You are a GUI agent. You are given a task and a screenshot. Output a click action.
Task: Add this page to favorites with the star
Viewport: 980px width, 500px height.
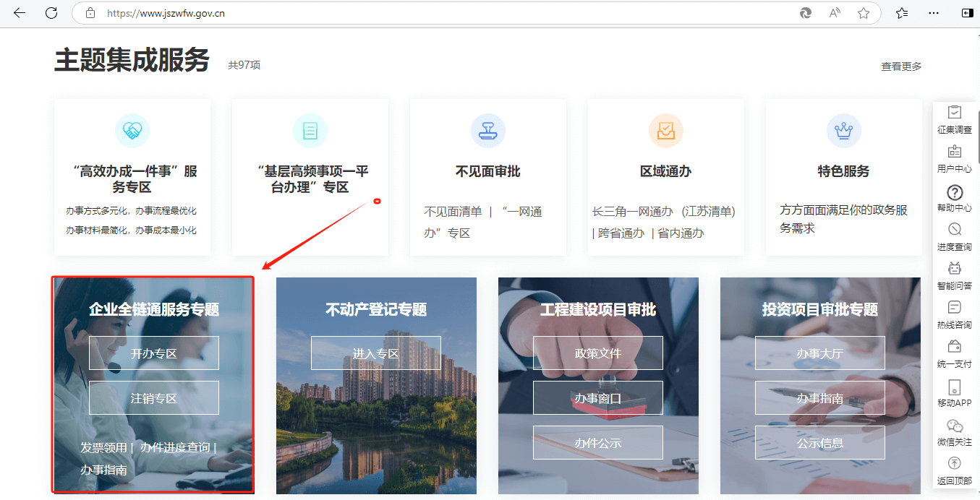(864, 13)
